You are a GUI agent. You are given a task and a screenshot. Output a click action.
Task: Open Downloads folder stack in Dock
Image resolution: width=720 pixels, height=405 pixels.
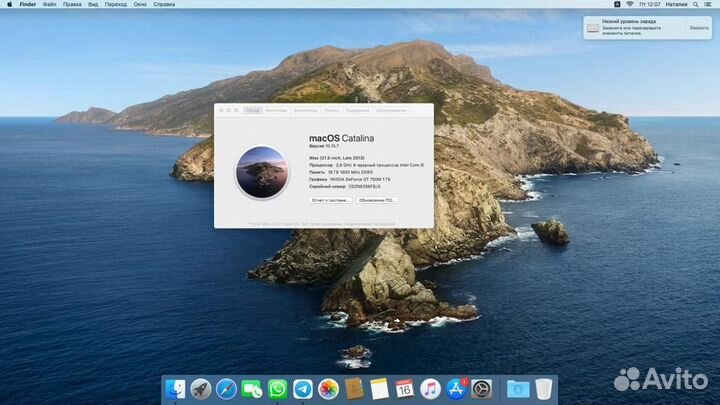pos(518,389)
